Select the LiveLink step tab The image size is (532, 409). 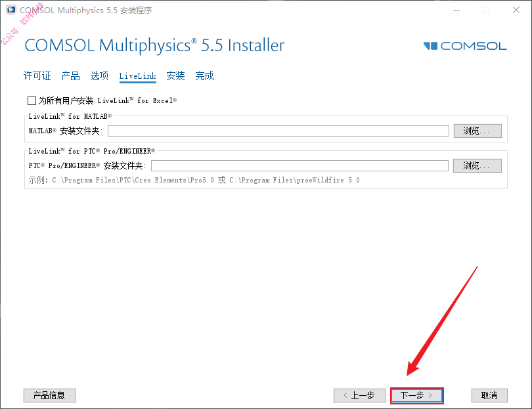click(137, 76)
